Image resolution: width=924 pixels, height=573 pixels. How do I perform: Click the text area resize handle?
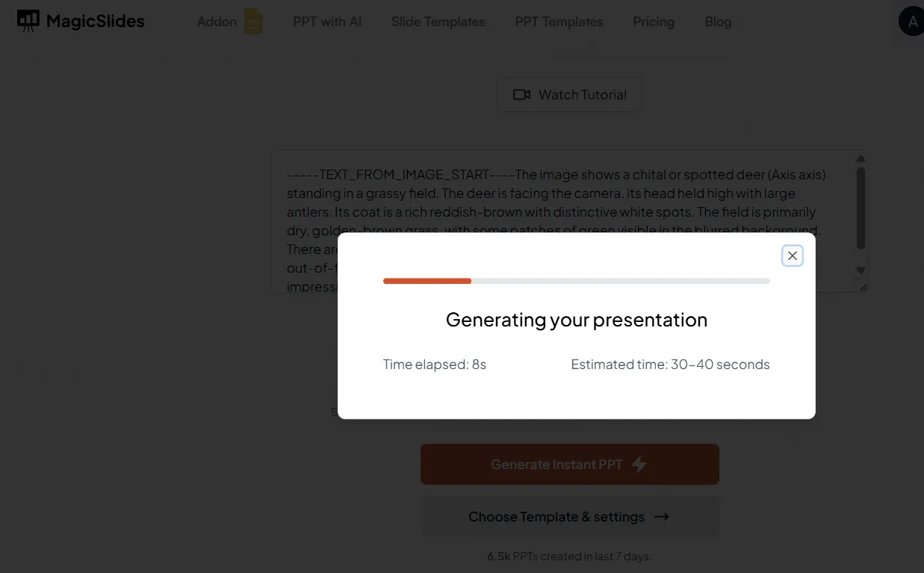click(863, 287)
